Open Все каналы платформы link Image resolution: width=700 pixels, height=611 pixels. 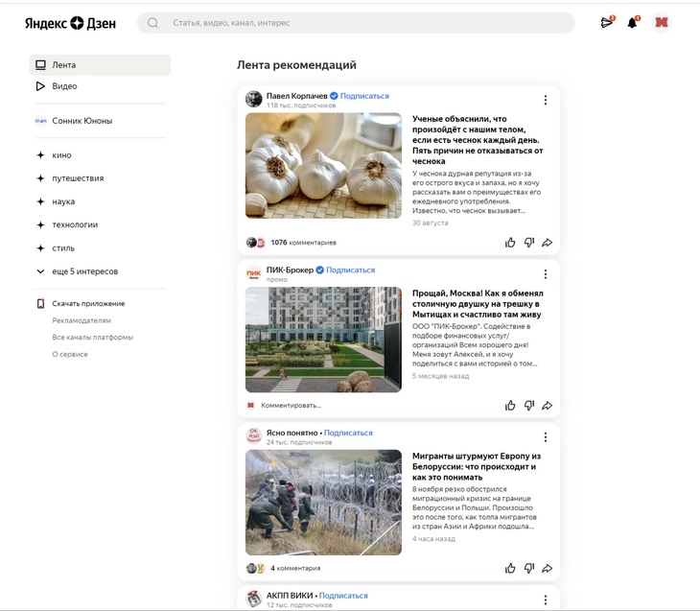coord(92,338)
